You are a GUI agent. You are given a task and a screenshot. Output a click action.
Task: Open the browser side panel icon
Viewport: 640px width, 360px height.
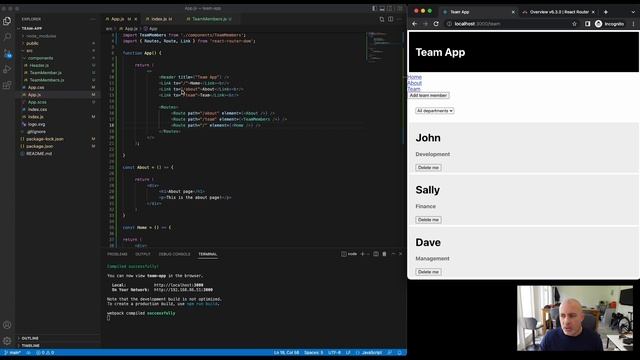click(587, 24)
